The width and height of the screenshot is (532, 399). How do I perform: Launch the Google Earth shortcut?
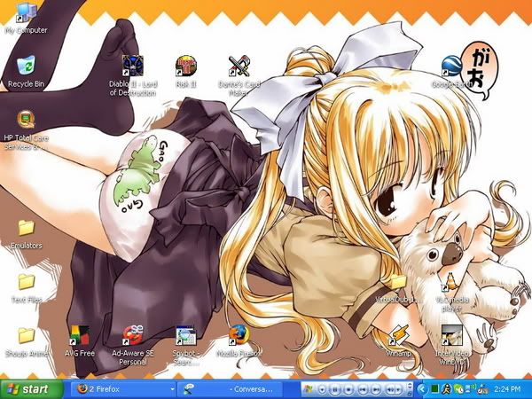451,72
